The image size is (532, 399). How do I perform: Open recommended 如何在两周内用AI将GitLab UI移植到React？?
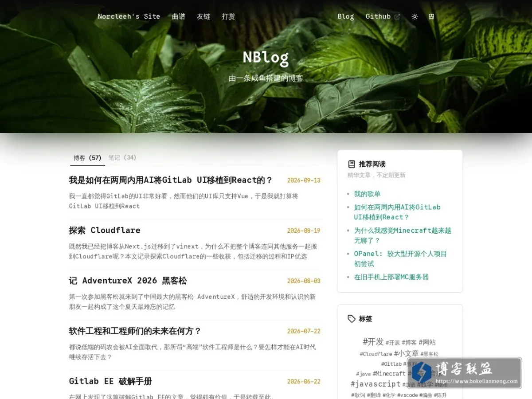coord(397,212)
